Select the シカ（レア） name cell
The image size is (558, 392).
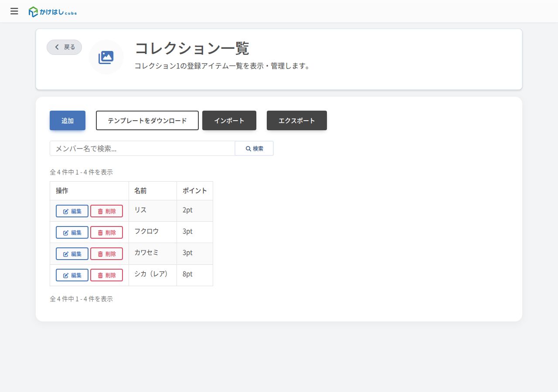coord(153,275)
